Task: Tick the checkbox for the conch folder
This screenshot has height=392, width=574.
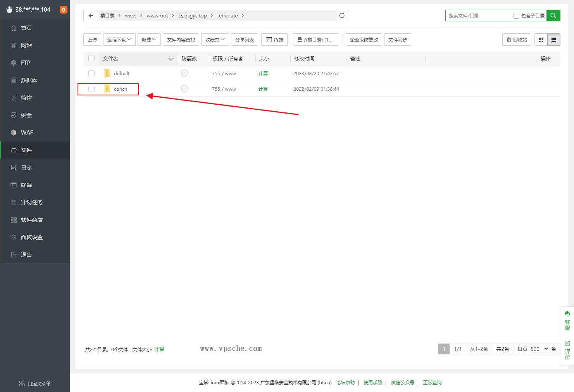Action: point(91,89)
